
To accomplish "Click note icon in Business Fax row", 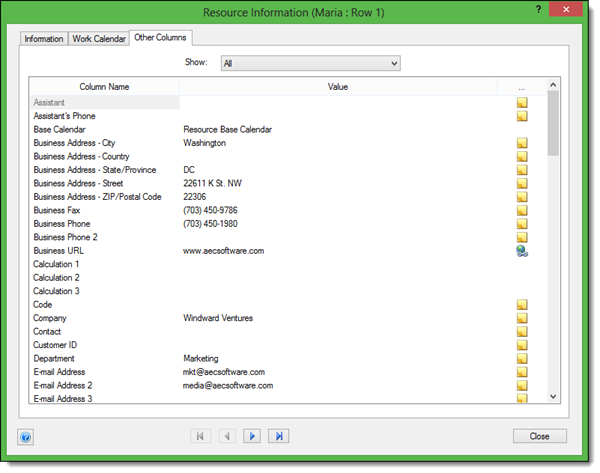I will 521,211.
